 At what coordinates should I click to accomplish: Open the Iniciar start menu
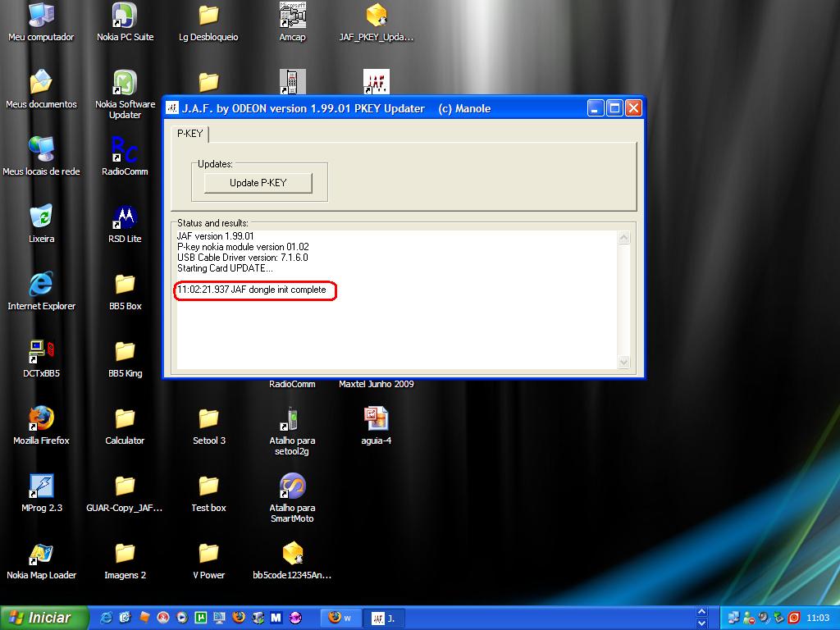[43, 618]
